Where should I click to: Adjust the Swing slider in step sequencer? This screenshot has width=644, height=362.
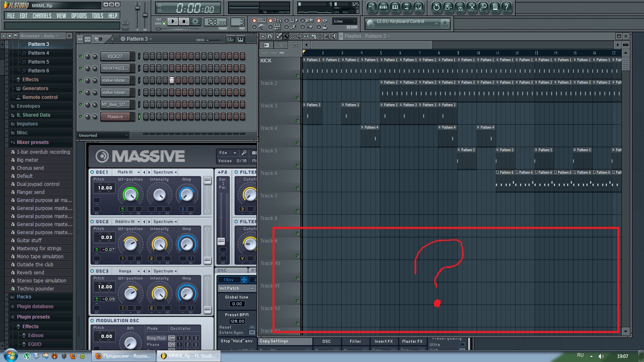(214, 40)
